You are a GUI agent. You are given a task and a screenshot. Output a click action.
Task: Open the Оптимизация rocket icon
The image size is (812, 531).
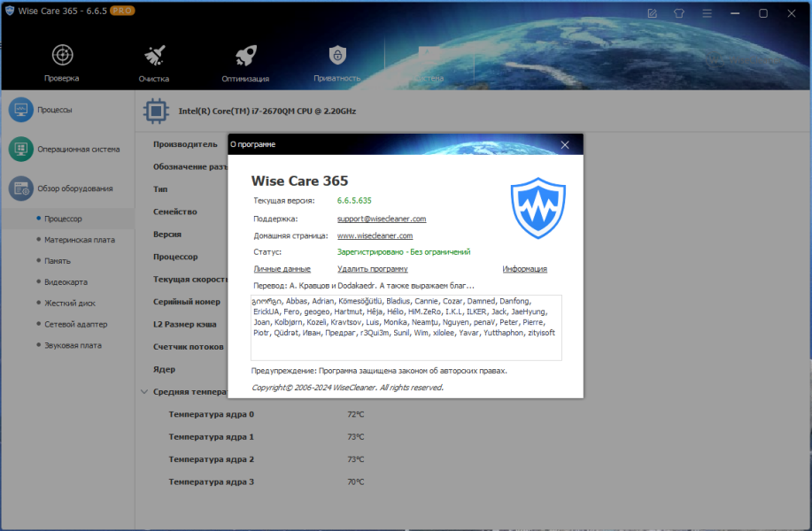coord(245,55)
